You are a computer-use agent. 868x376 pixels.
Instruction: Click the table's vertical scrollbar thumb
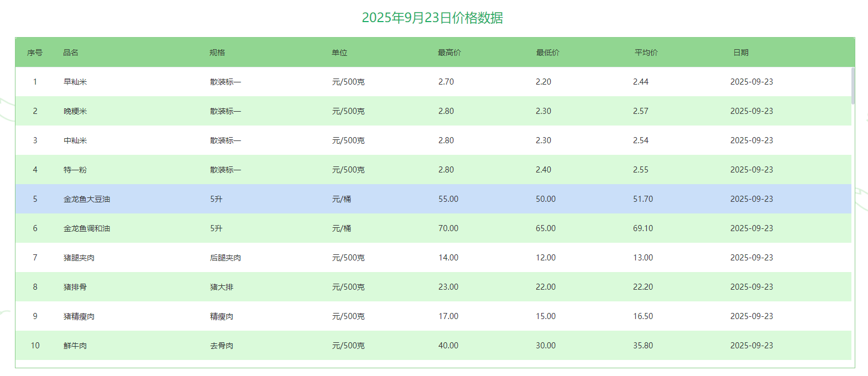853,86
